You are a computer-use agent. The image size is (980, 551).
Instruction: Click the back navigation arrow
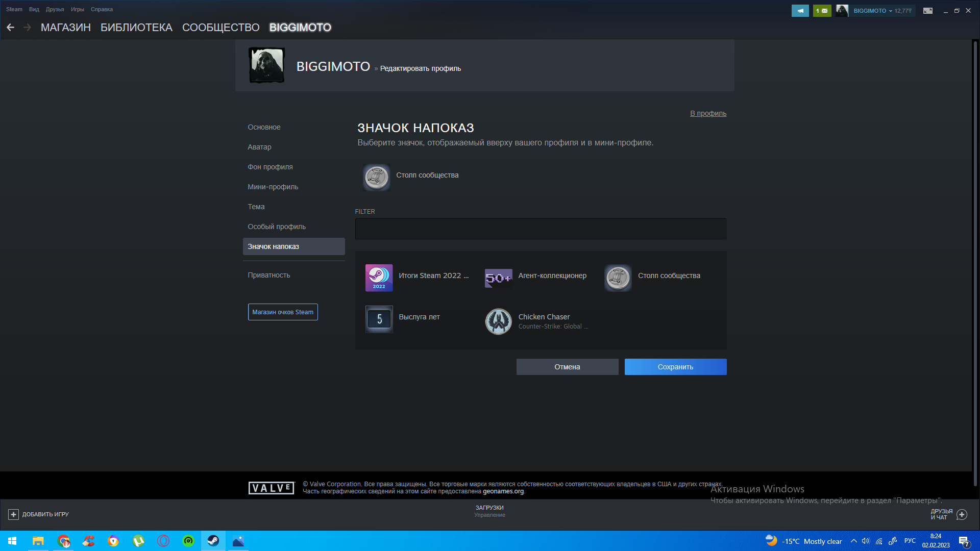point(10,28)
